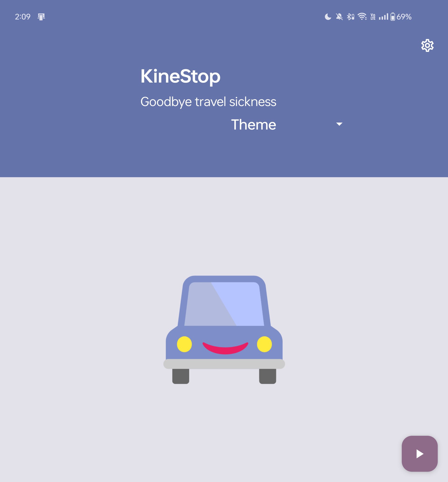Open screen mirroring status icon
Screen dimensions: 448x482
click(40, 16)
